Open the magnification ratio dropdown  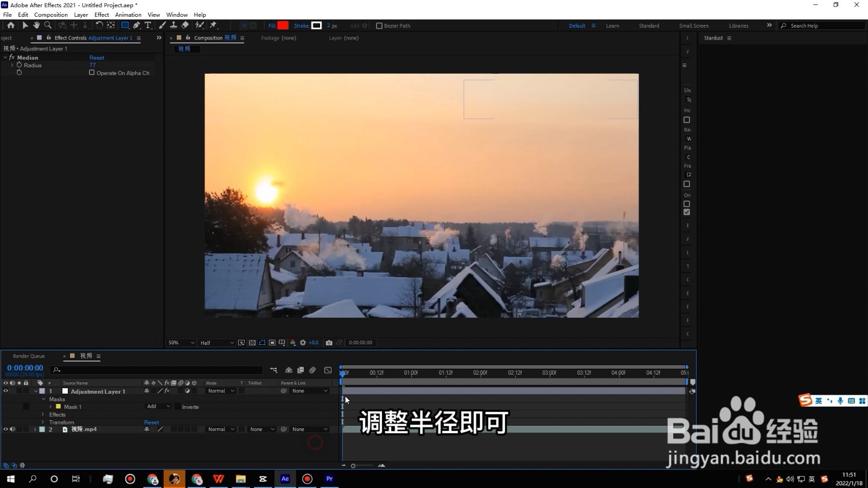pyautogui.click(x=181, y=342)
